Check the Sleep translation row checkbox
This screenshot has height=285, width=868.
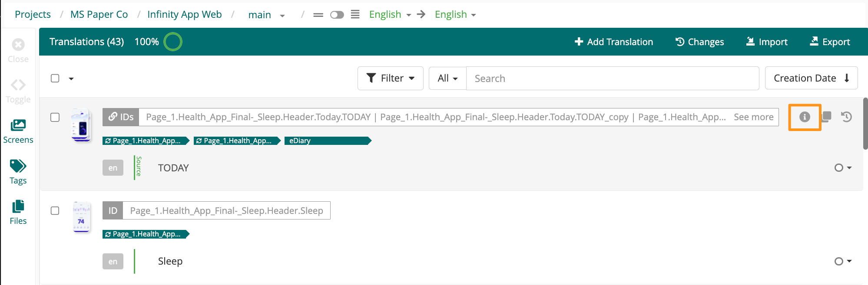[55, 211]
